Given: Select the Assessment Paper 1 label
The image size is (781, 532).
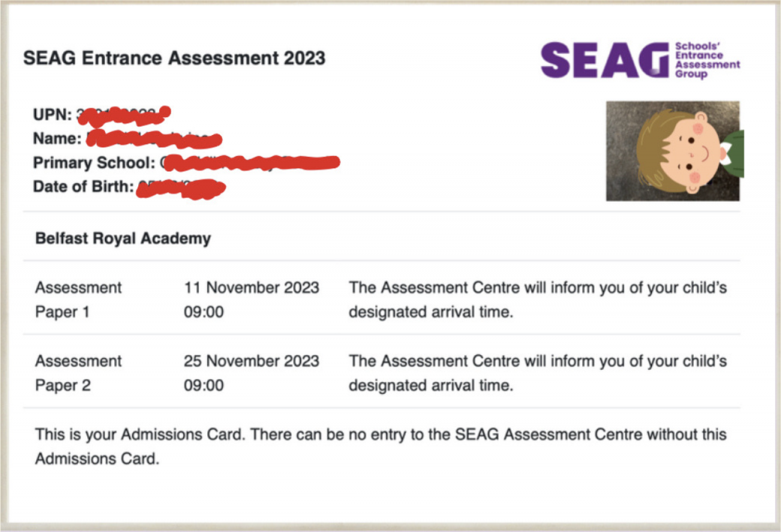Looking at the screenshot, I should tap(78, 299).
